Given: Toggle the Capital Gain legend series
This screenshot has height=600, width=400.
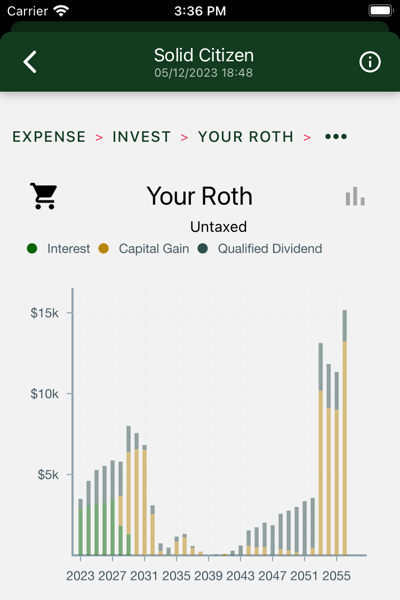Looking at the screenshot, I should click(x=144, y=249).
